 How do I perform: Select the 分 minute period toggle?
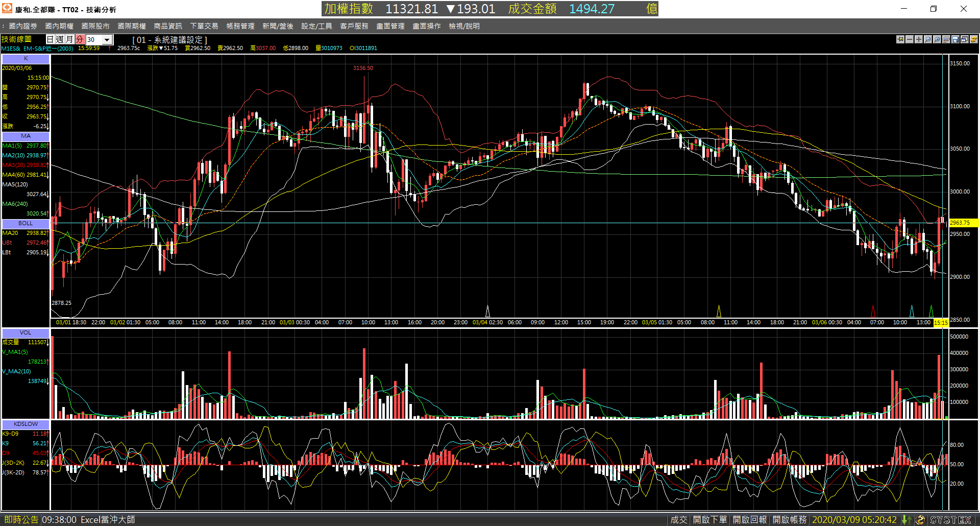click(80, 39)
